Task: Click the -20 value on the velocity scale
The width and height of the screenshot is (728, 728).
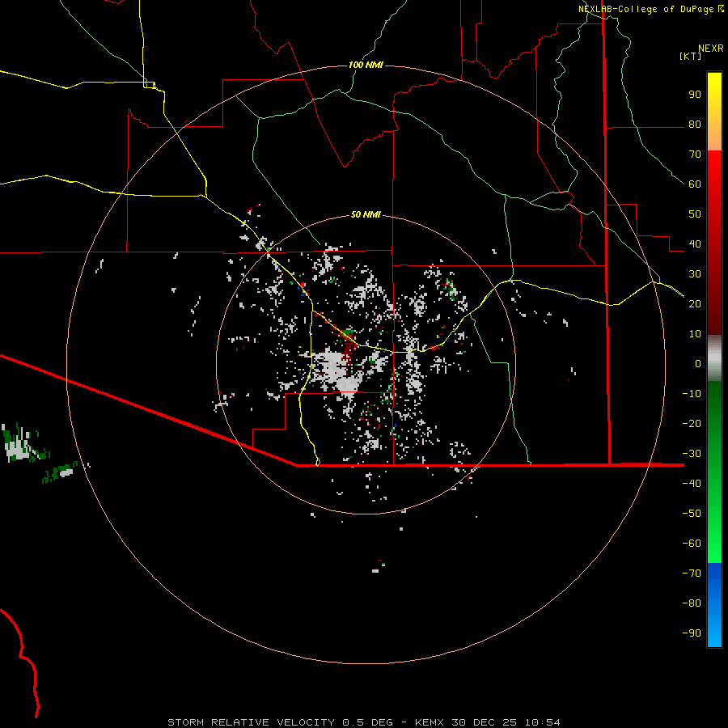Action: tap(692, 424)
